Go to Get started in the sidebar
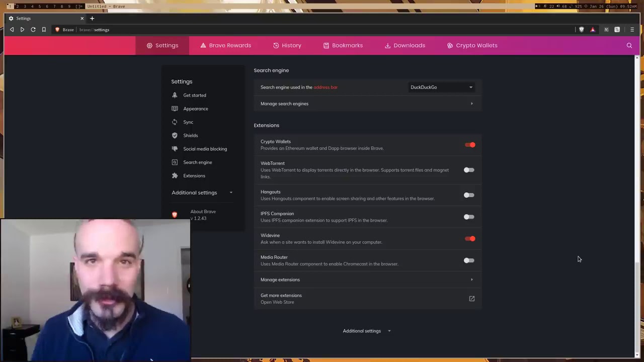644x362 pixels. click(x=195, y=95)
